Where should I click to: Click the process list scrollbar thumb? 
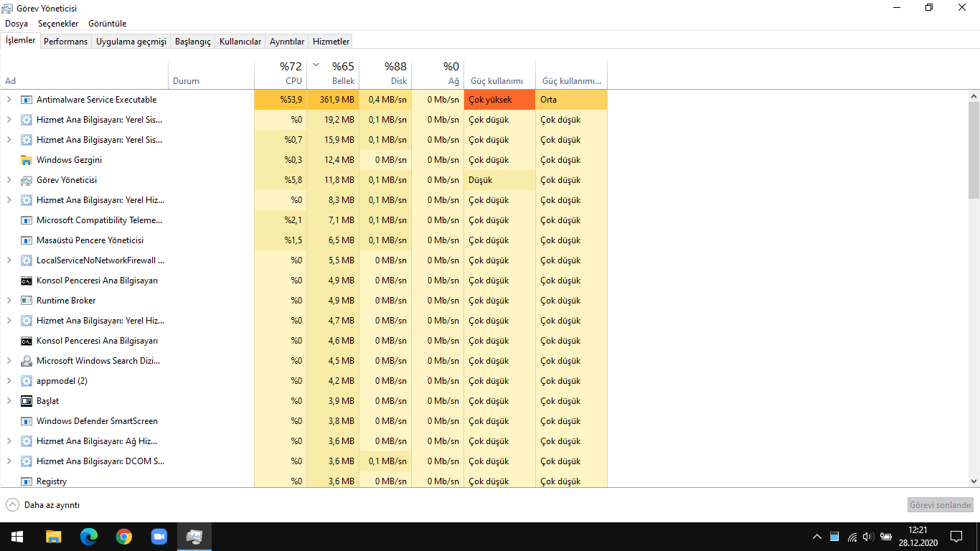point(974,149)
